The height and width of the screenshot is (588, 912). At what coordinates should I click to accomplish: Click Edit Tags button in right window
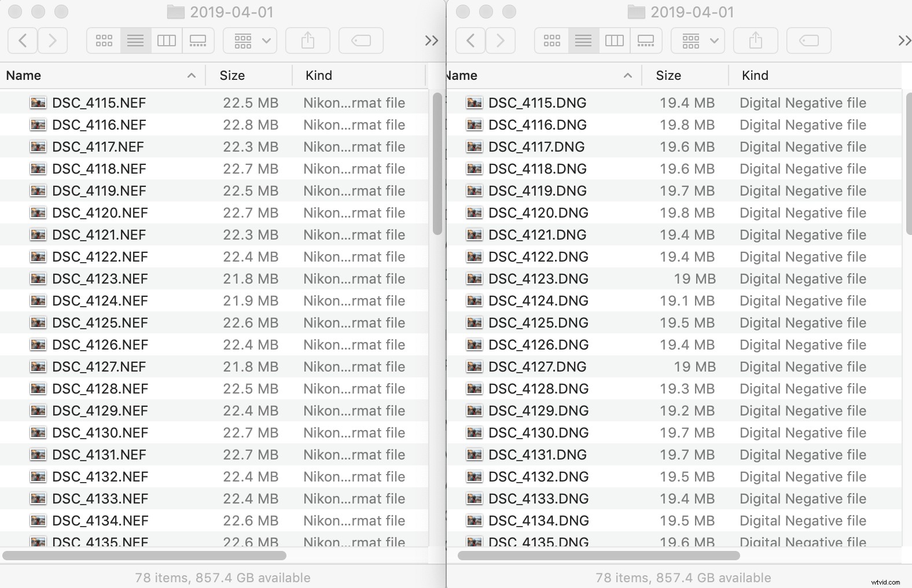809,41
